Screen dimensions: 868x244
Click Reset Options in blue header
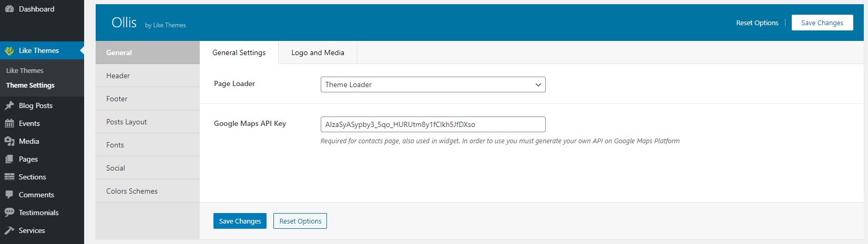coord(757,23)
